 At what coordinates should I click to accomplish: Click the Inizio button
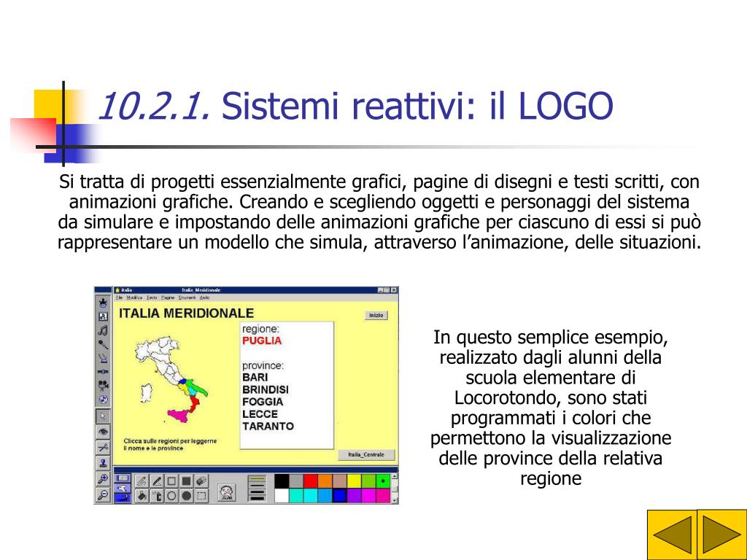[376, 315]
